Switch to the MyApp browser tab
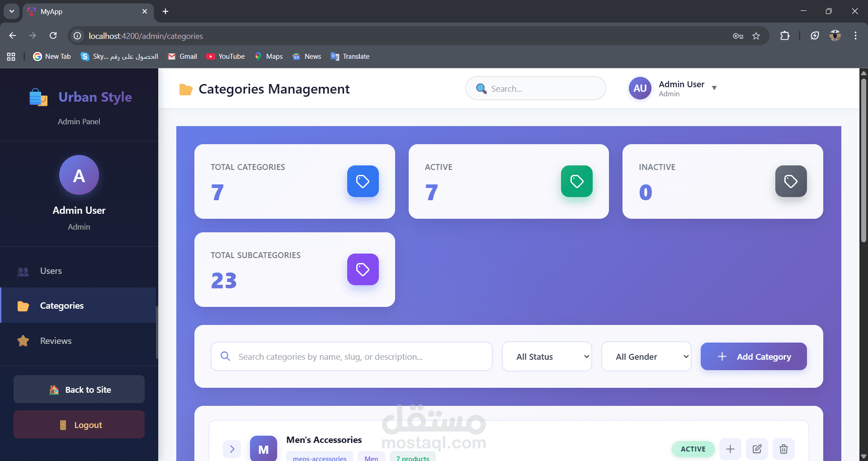Image resolution: width=868 pixels, height=461 pixels. coord(88,11)
